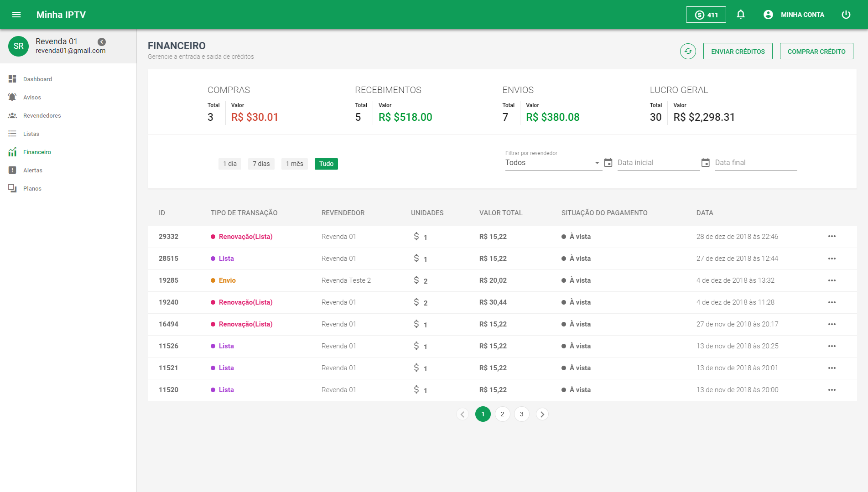
Task: Click the ENVIAR CRÉDITOS button
Action: coord(738,52)
